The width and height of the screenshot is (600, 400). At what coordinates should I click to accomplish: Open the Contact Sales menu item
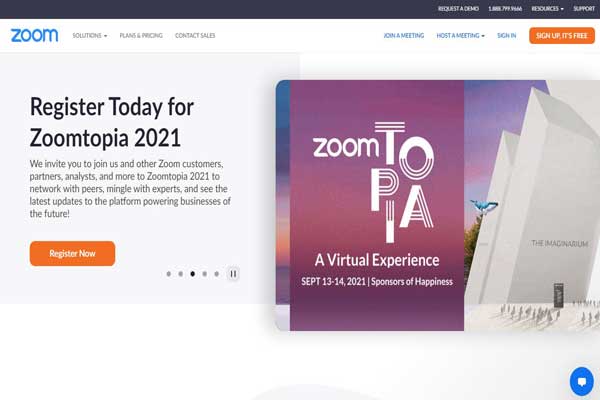(x=195, y=36)
